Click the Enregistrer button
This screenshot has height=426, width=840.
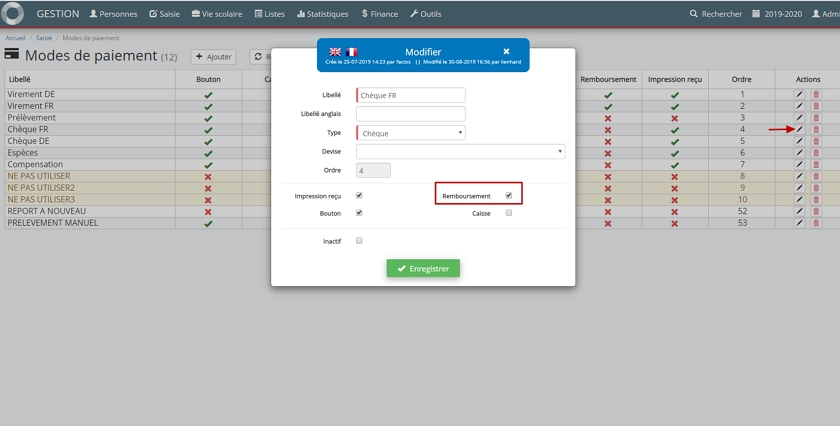pos(423,268)
